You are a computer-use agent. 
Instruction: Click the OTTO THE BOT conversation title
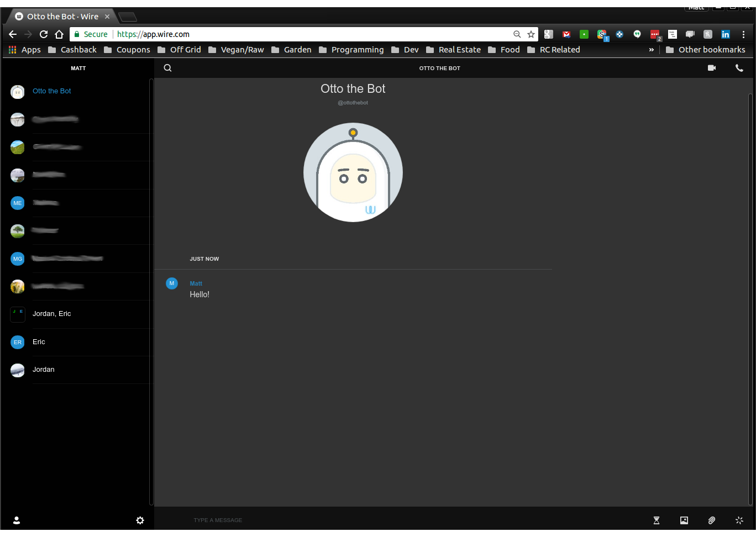(x=439, y=69)
